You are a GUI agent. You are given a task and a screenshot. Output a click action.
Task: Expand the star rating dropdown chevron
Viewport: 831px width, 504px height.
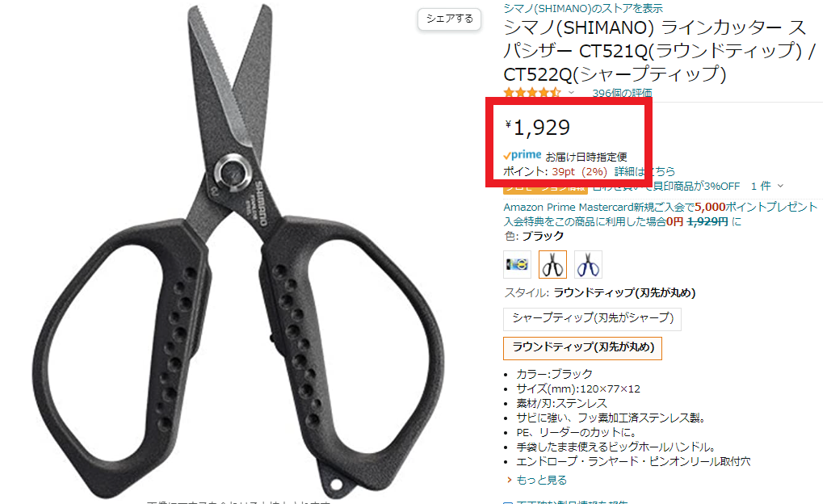pos(571,93)
